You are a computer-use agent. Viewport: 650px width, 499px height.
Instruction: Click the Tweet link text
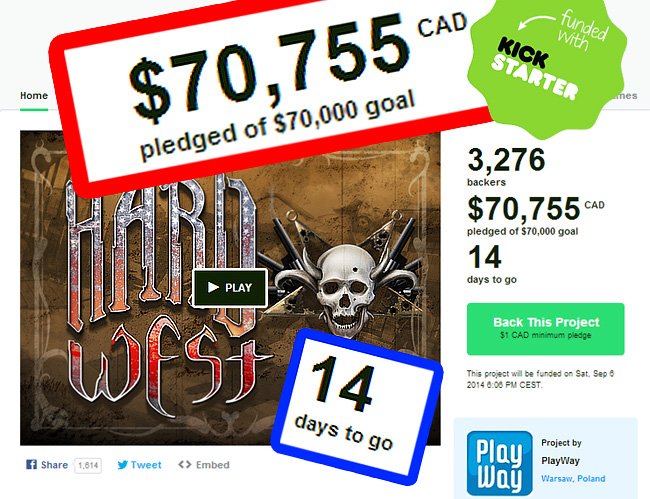pos(146,465)
